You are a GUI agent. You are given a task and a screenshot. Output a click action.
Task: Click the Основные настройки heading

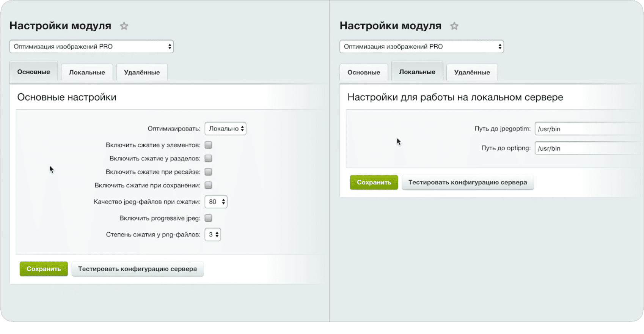pyautogui.click(x=67, y=97)
